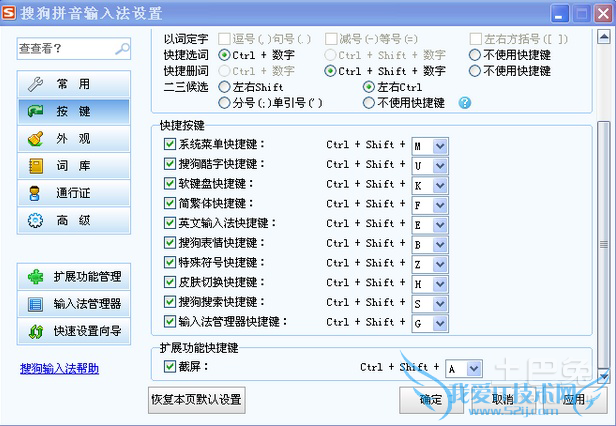
Task: Toggle 软键盘快捷键 checkbox
Action: (x=170, y=183)
